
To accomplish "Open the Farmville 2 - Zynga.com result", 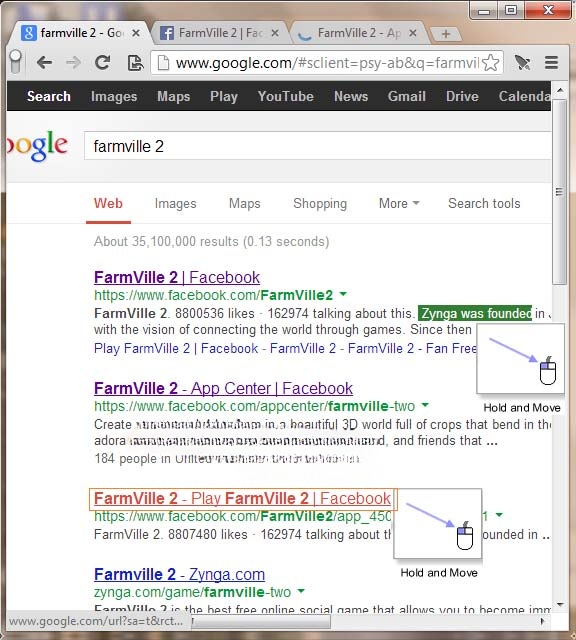I will coord(179,574).
